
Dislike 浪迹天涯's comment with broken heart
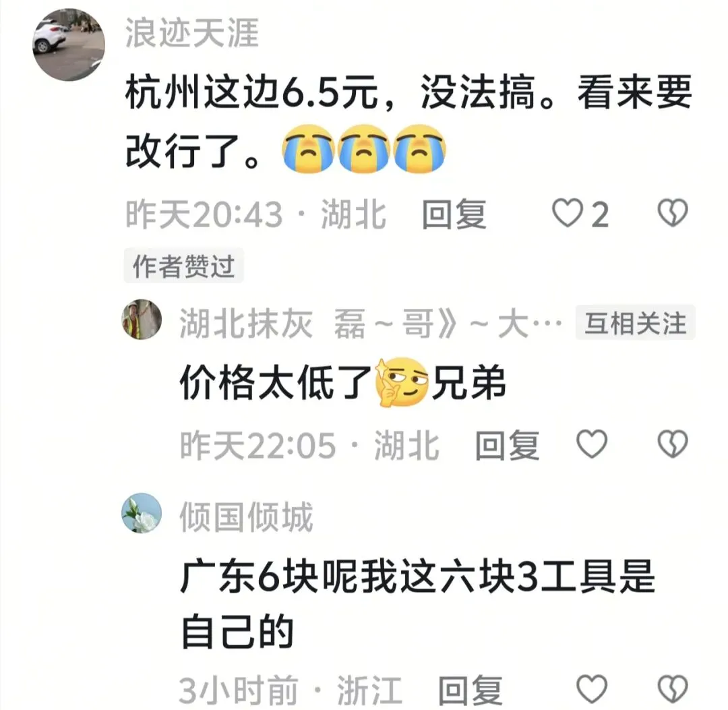[x=673, y=213]
